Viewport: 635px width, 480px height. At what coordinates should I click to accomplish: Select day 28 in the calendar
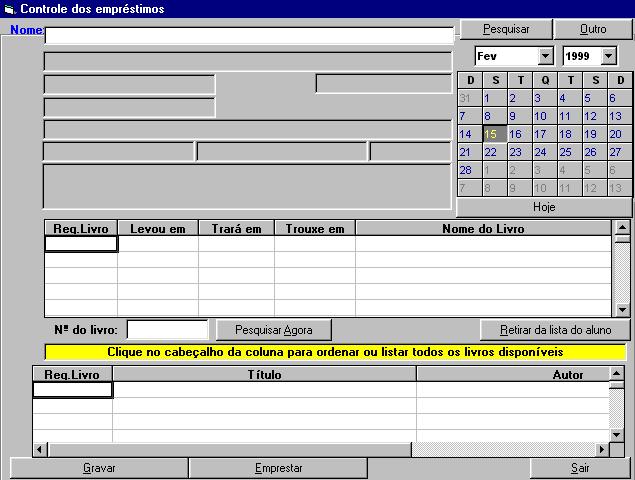pyautogui.click(x=469, y=170)
